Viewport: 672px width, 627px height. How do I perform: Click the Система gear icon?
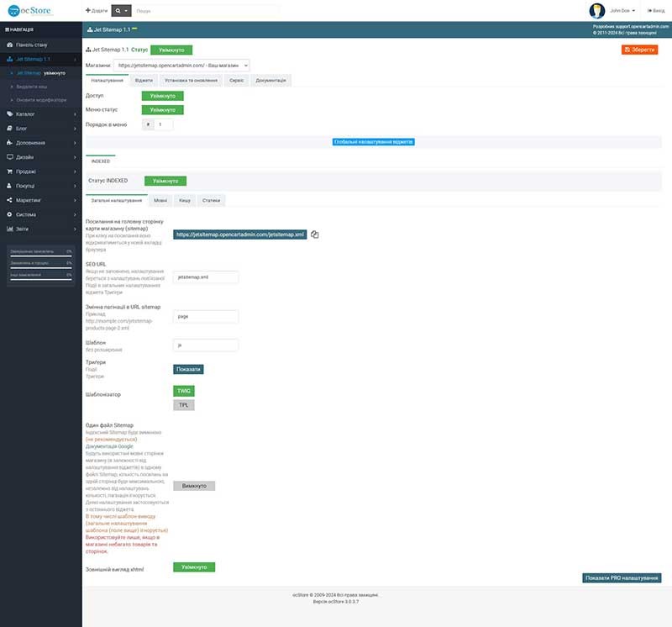(9, 214)
